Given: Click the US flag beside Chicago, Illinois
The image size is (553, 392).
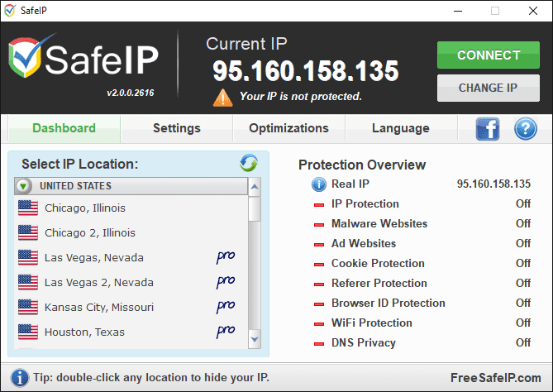Looking at the screenshot, I should click(28, 208).
